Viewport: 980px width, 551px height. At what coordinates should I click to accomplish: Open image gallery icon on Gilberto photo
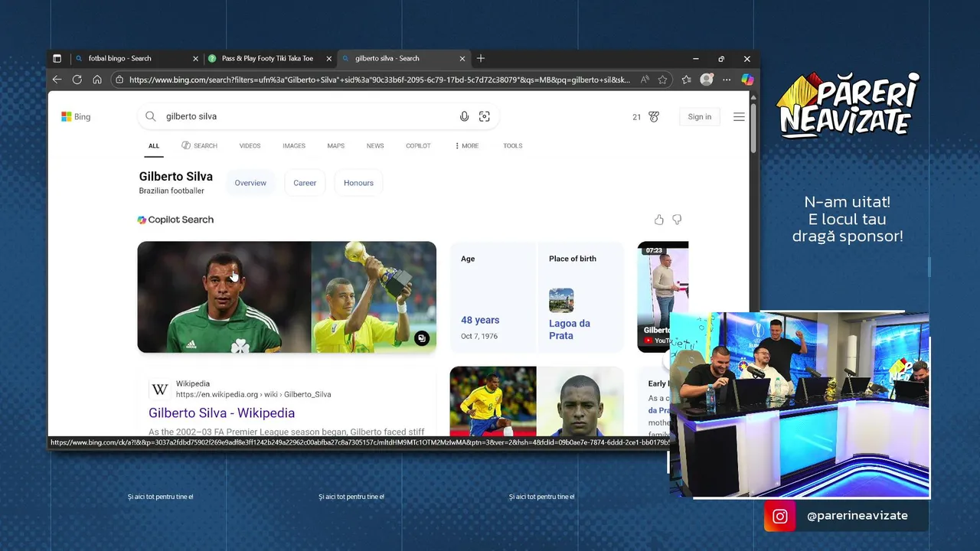pos(422,338)
